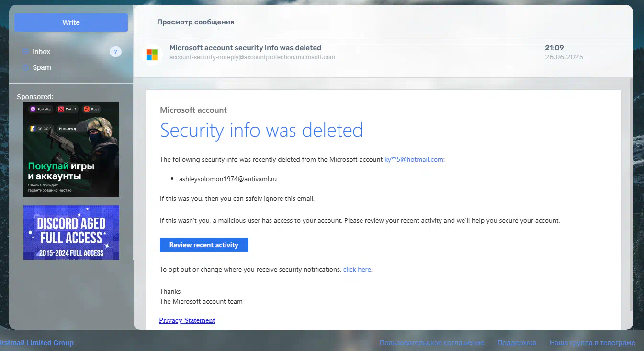Open Пользовательское соглашение footer link
This screenshot has width=644, height=351.
tap(432, 343)
